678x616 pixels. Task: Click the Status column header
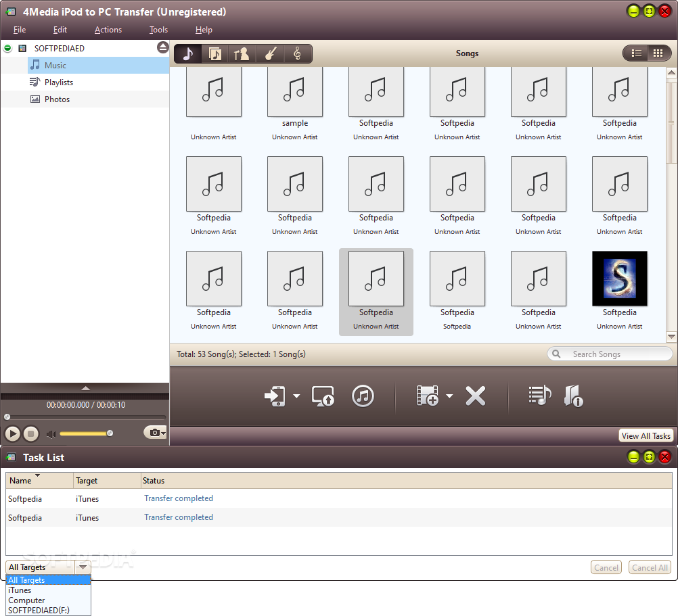[406, 480]
